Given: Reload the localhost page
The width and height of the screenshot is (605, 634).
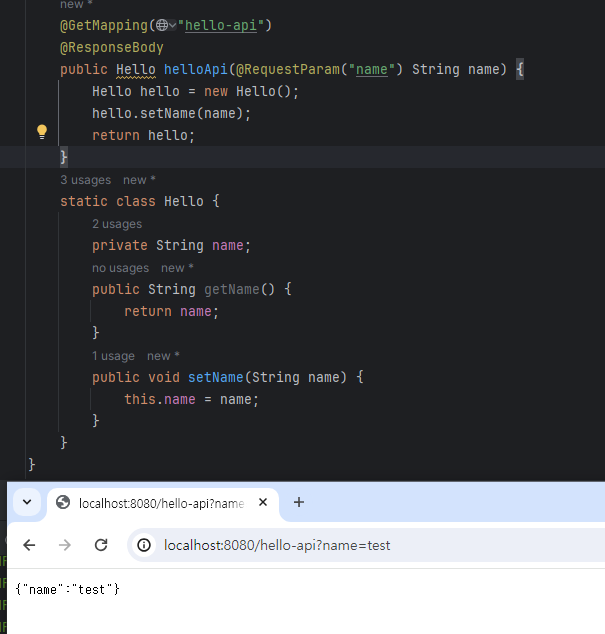Looking at the screenshot, I should tap(101, 545).
